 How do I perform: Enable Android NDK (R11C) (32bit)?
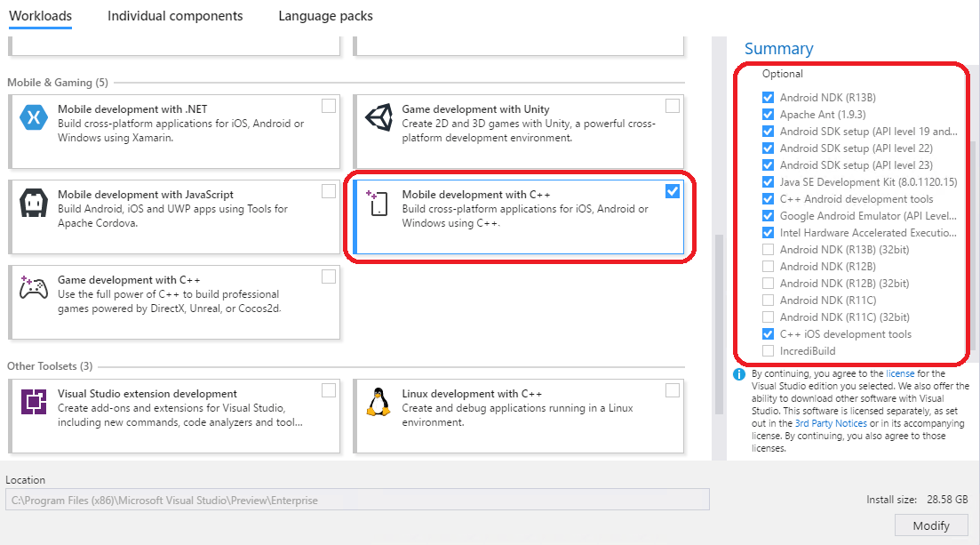click(769, 317)
